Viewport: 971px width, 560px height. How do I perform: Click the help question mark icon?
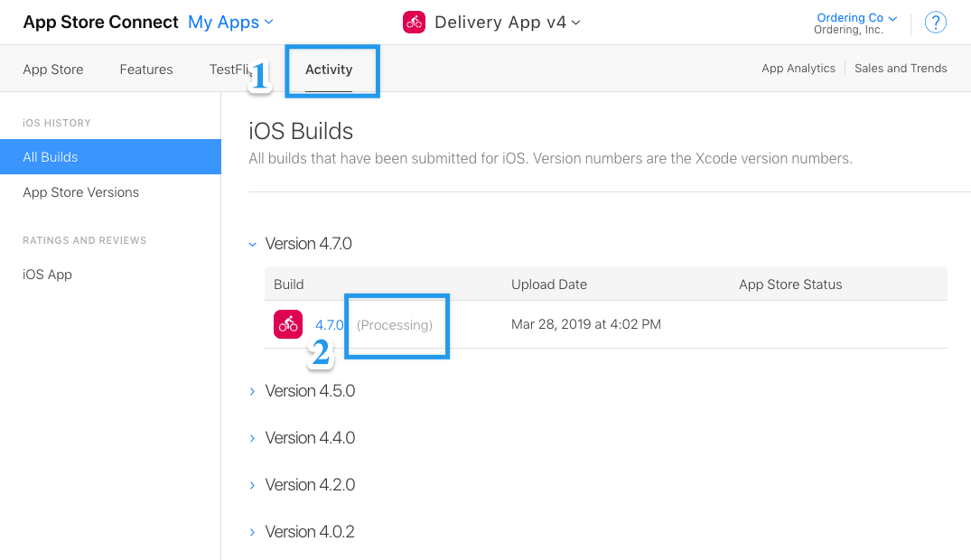tap(935, 23)
